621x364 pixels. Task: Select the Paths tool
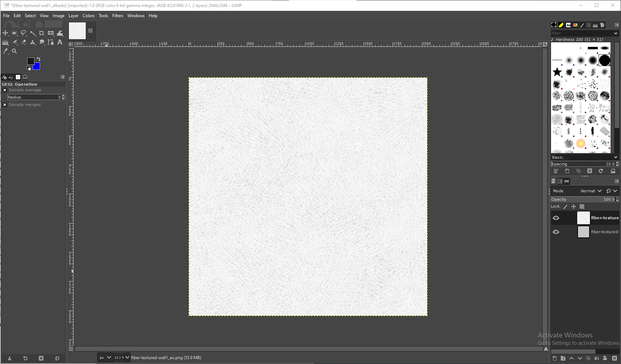pyautogui.click(x=51, y=42)
